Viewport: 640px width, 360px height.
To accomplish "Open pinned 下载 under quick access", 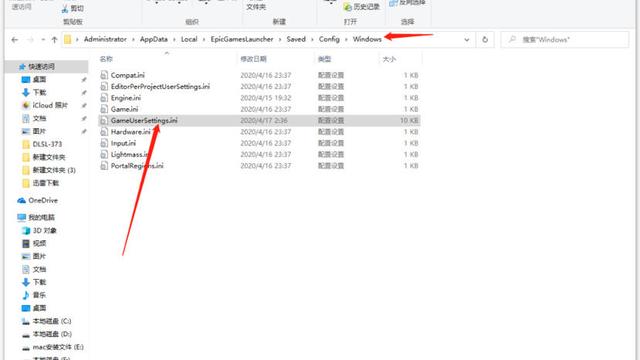I will point(40,92).
